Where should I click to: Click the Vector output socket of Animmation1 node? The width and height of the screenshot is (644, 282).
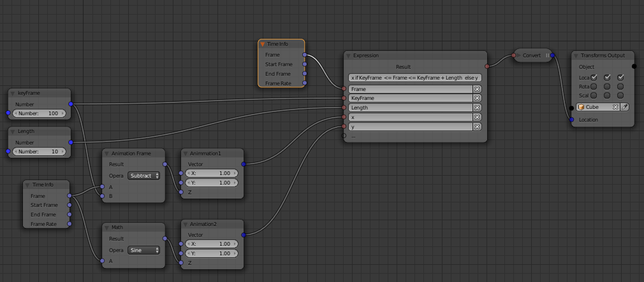pos(243,164)
